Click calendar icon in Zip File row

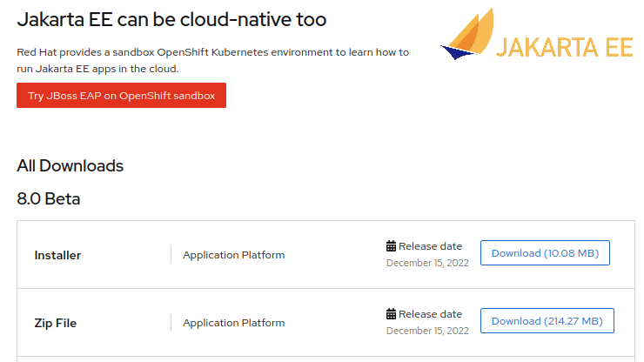391,314
